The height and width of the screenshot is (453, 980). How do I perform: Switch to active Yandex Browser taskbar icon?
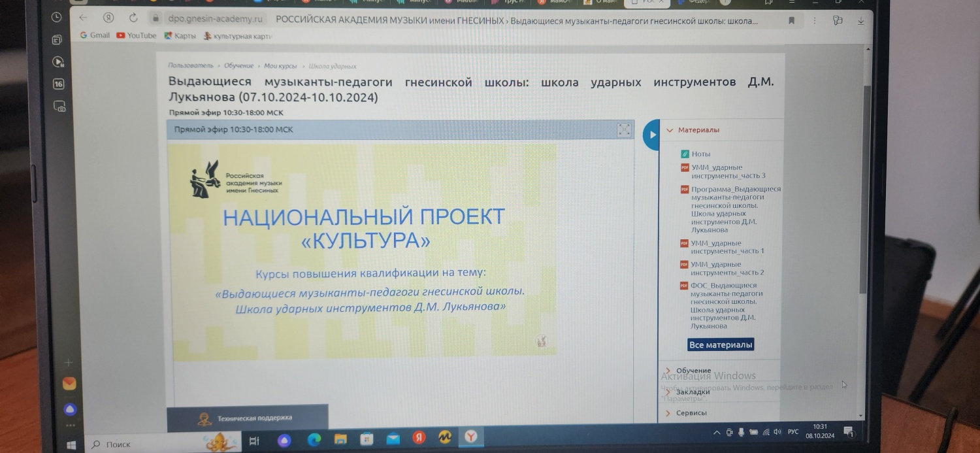point(470,437)
